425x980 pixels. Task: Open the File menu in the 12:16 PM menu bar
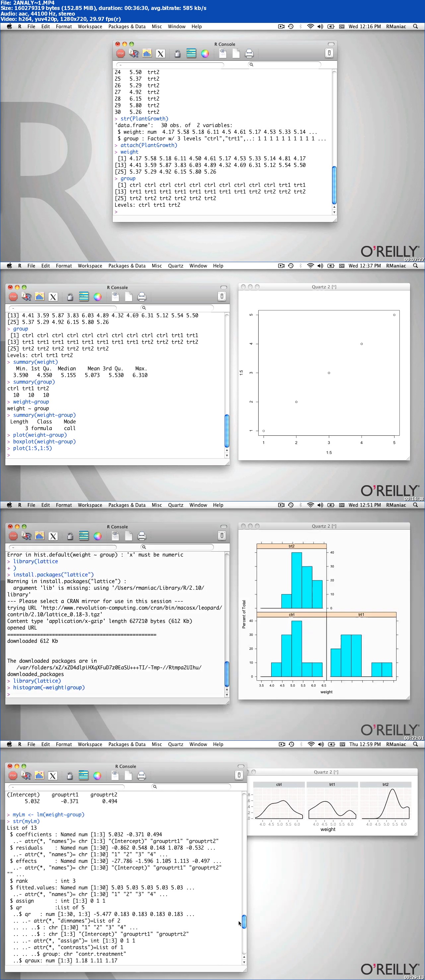[x=31, y=27]
